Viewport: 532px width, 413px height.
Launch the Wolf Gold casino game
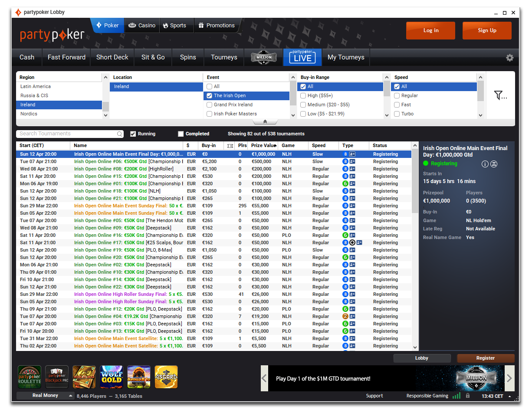pyautogui.click(x=112, y=377)
